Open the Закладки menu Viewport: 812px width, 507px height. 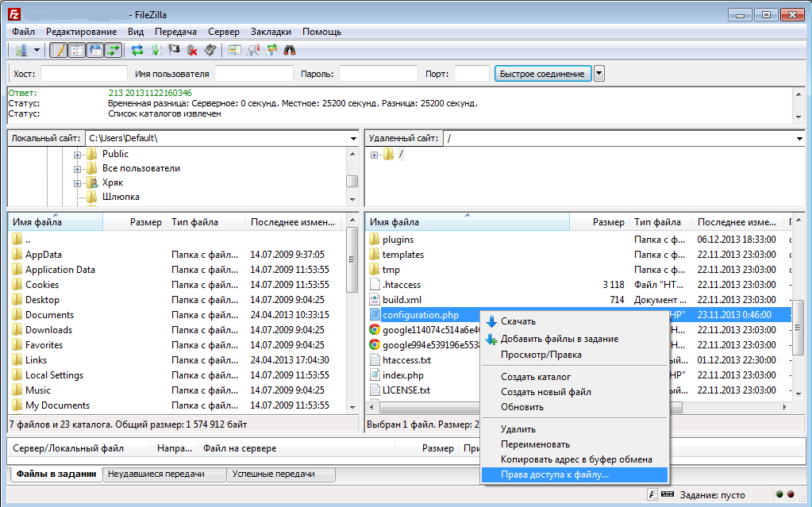point(271,32)
